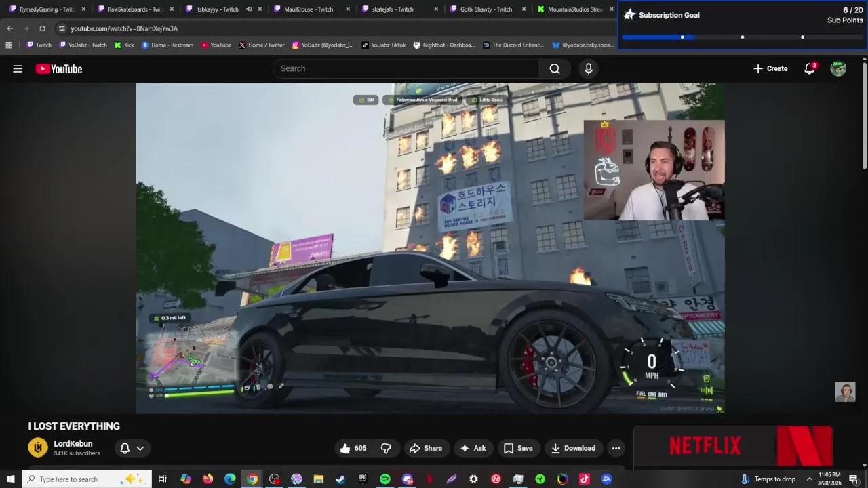This screenshot has width=868, height=488.
Task: Open Nightbot Dashboard bookmark
Action: pyautogui.click(x=444, y=45)
